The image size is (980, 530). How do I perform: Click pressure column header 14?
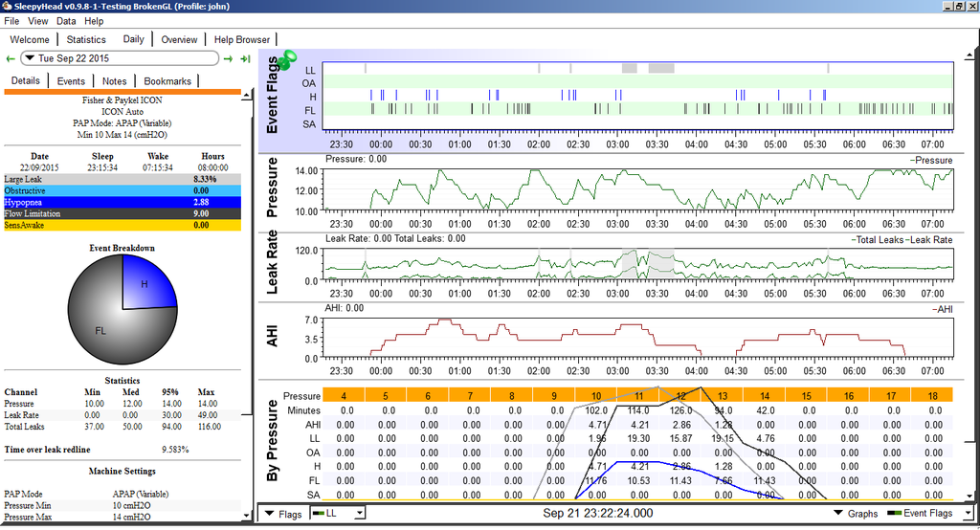tap(764, 396)
